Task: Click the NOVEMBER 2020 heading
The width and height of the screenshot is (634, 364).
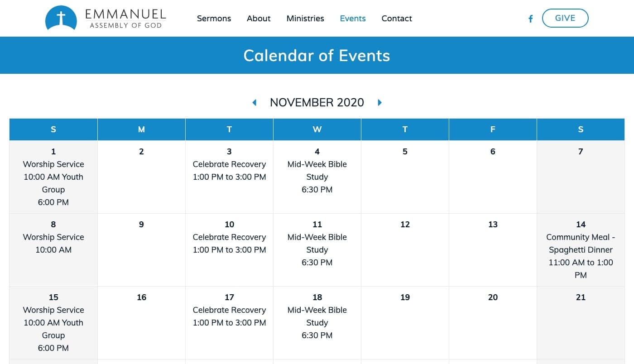Action: click(317, 102)
